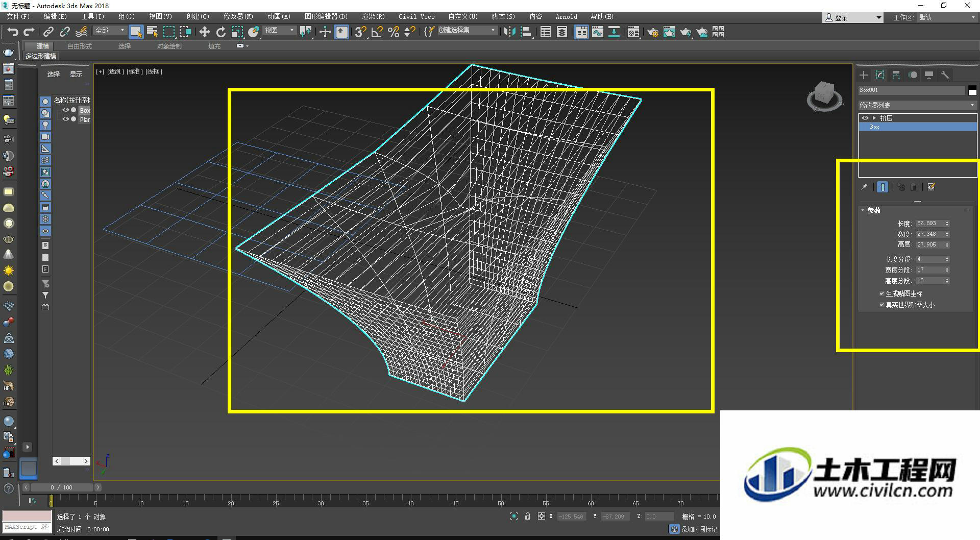Open the Curve Editor
The width and height of the screenshot is (980, 540).
click(x=598, y=32)
